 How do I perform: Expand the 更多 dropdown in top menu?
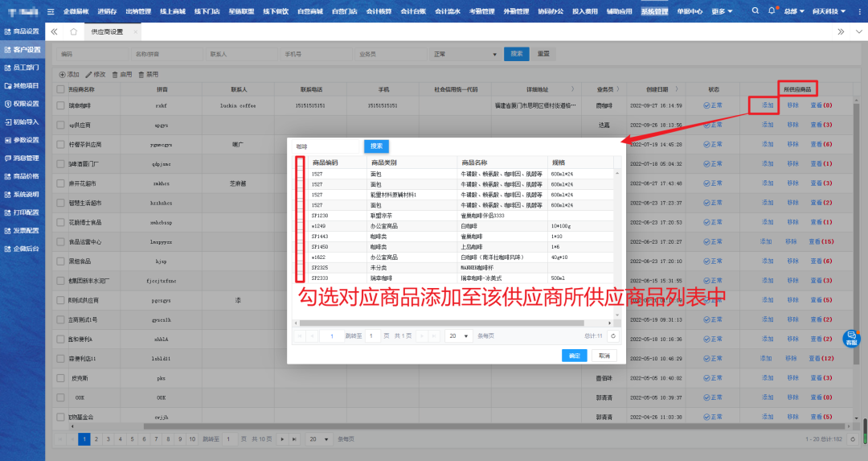722,11
